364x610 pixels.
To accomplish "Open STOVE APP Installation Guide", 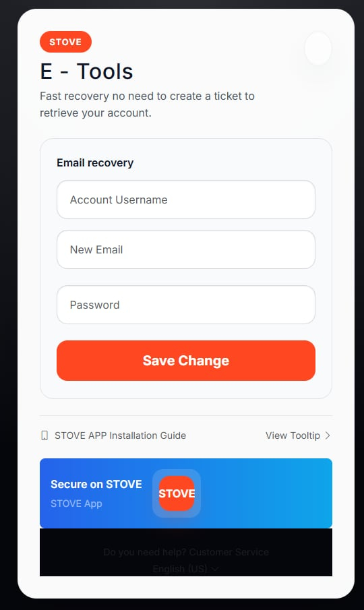I will point(120,435).
